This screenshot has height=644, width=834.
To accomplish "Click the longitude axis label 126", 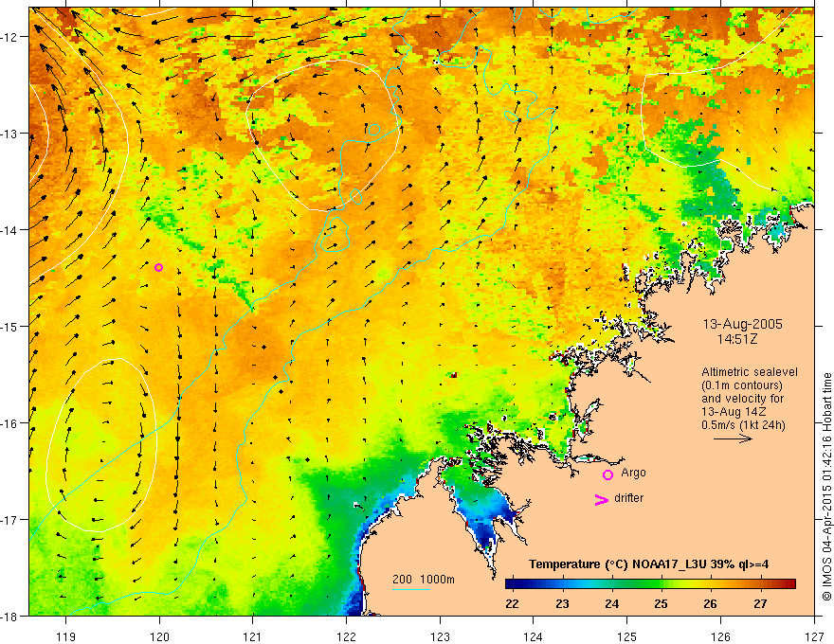I will 720,636.
